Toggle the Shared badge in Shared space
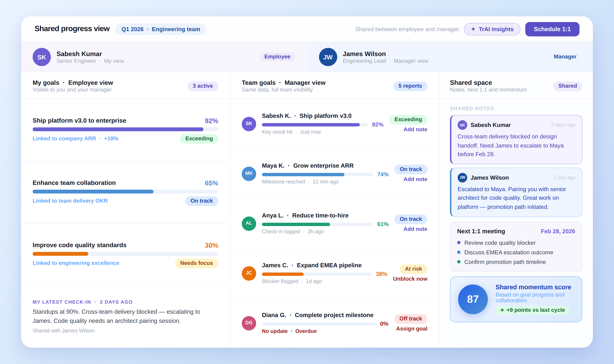The height and width of the screenshot is (364, 614). click(x=568, y=86)
